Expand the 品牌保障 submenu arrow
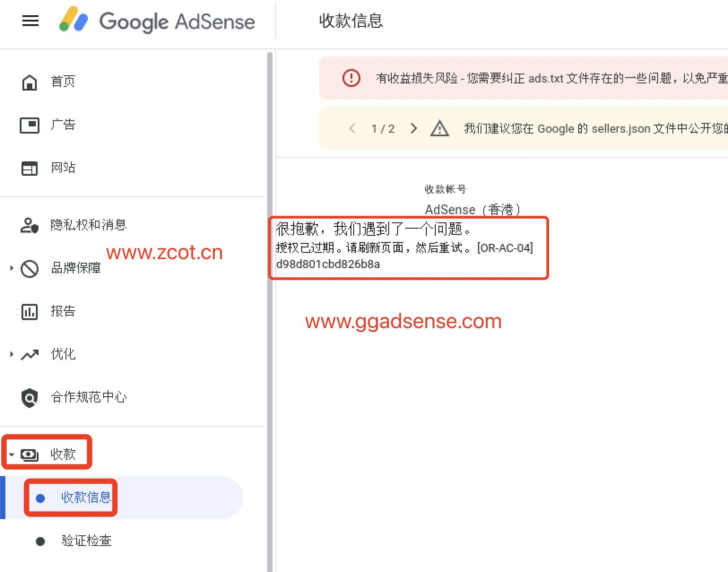This screenshot has height=572, width=728. [x=12, y=268]
